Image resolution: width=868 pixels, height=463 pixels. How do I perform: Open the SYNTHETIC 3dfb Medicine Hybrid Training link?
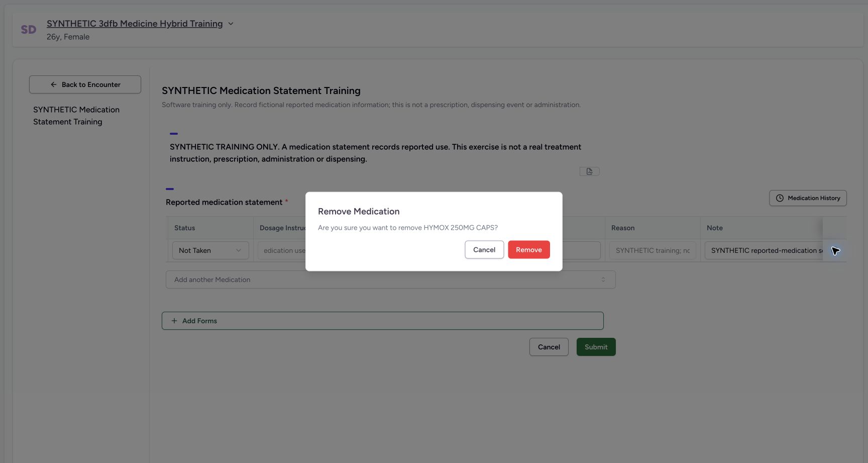[x=135, y=24]
